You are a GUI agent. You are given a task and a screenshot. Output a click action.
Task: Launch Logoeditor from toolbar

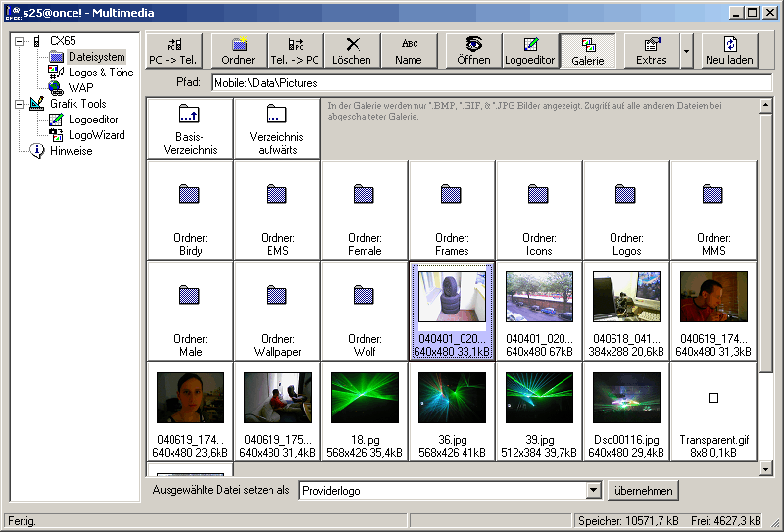[530, 51]
